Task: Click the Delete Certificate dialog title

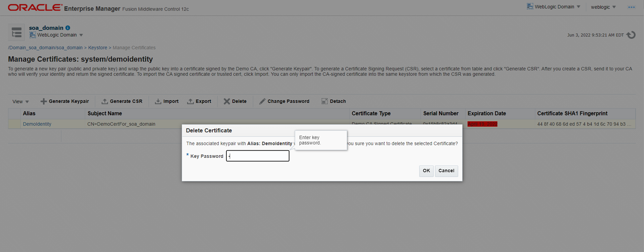Action: tap(209, 131)
